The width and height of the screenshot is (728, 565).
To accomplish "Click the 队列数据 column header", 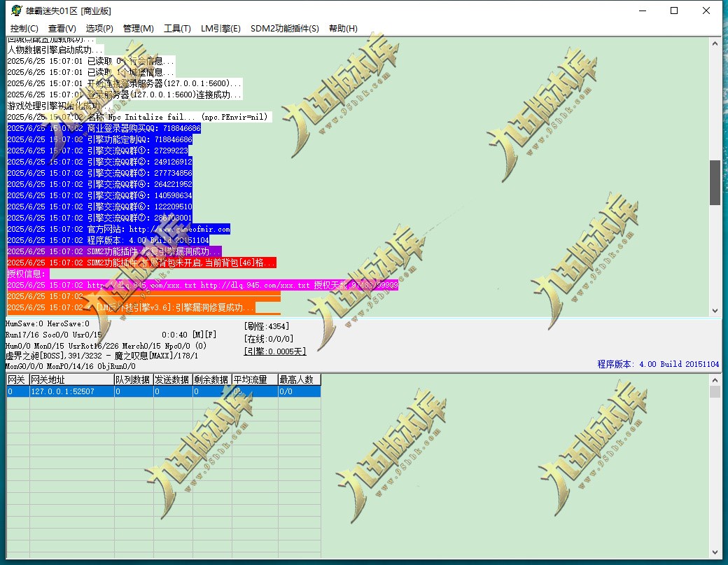I will point(134,379).
